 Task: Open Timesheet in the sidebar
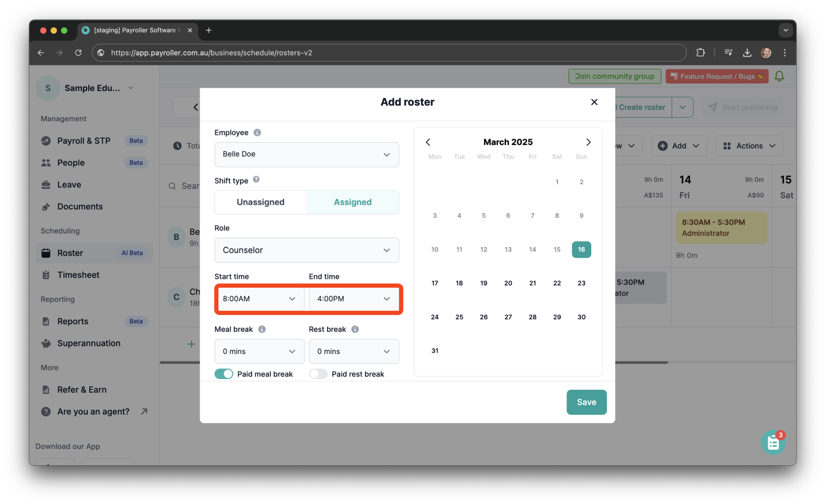(95, 275)
